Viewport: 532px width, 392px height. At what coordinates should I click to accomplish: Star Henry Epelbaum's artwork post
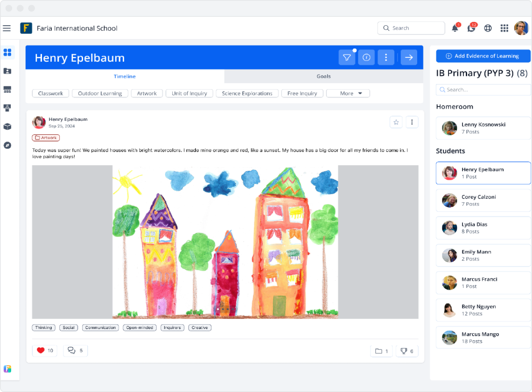tap(396, 122)
